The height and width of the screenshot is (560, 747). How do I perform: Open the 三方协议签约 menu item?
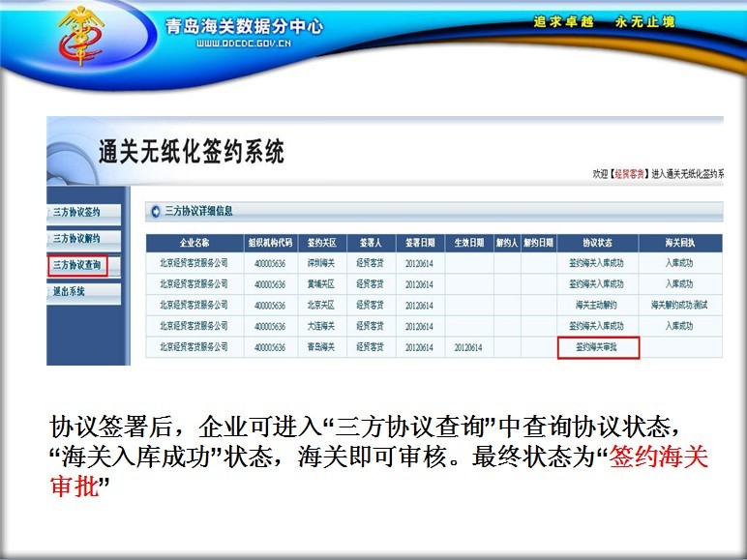76,212
